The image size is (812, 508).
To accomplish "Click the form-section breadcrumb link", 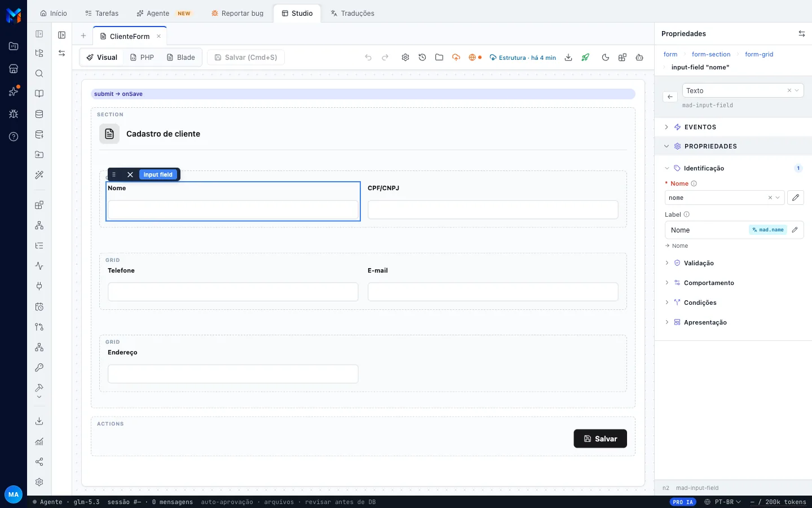I will click(x=710, y=54).
